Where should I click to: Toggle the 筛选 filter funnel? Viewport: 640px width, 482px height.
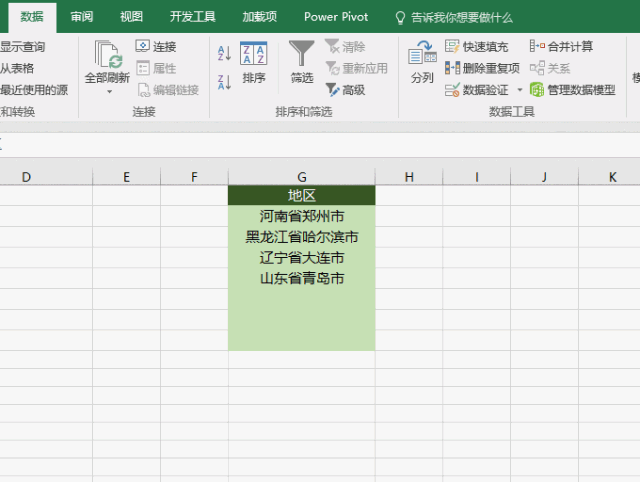point(302,62)
